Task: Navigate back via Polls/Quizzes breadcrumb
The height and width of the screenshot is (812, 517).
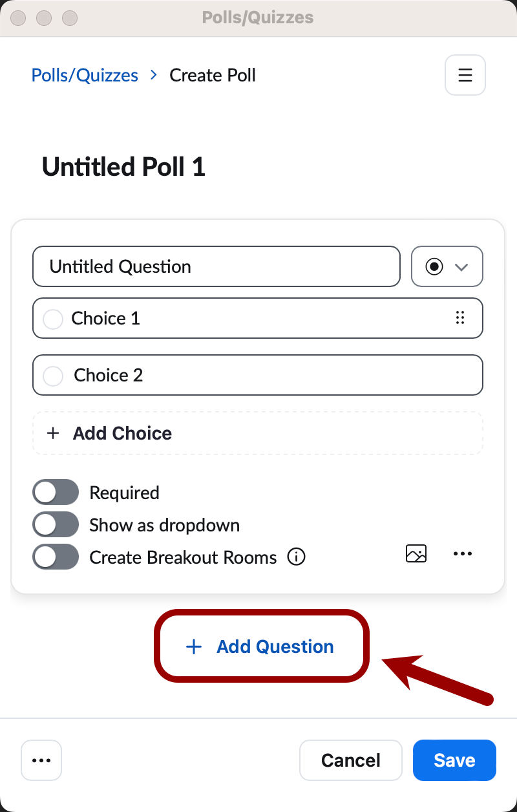Action: [84, 75]
